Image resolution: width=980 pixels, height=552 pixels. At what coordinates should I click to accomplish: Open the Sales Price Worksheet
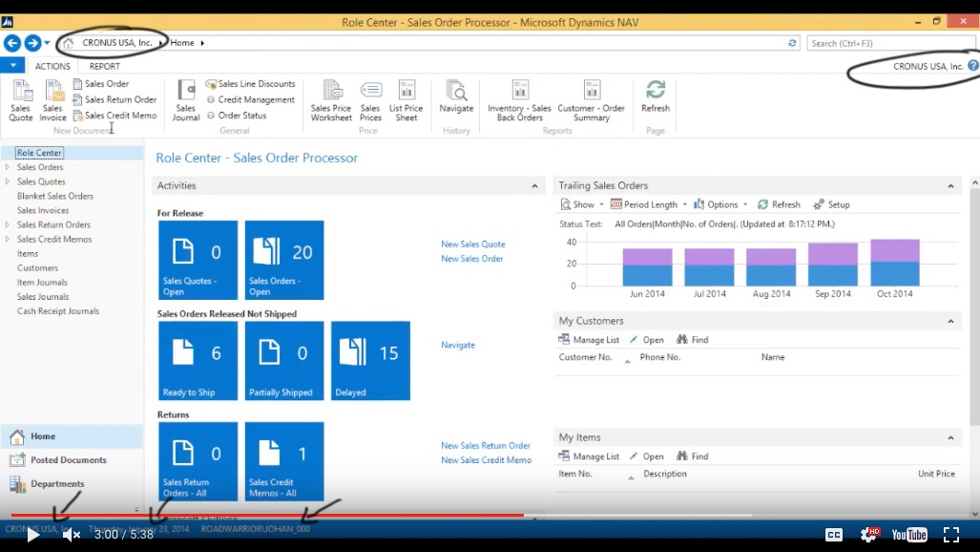click(331, 100)
